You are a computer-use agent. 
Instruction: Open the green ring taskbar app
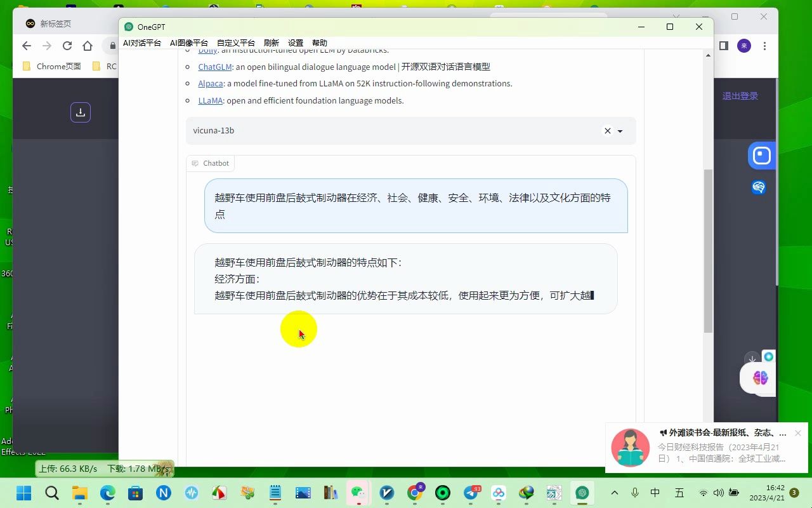tap(443, 493)
